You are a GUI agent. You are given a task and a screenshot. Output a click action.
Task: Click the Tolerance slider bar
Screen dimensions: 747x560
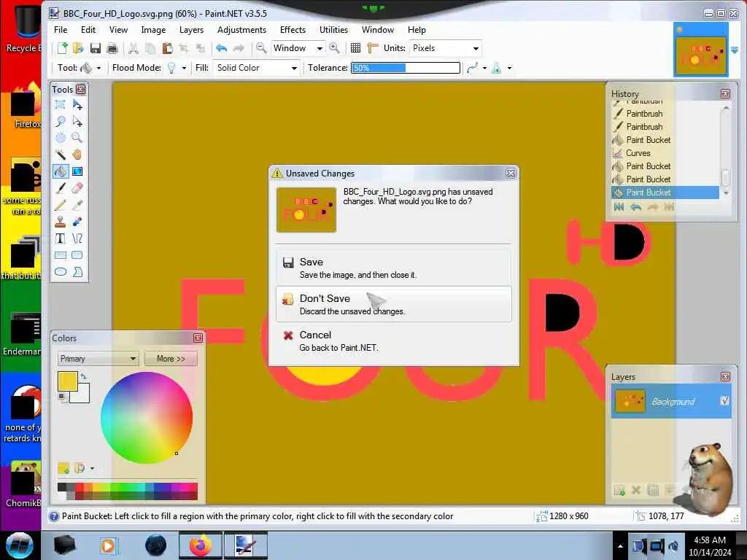[x=406, y=68]
